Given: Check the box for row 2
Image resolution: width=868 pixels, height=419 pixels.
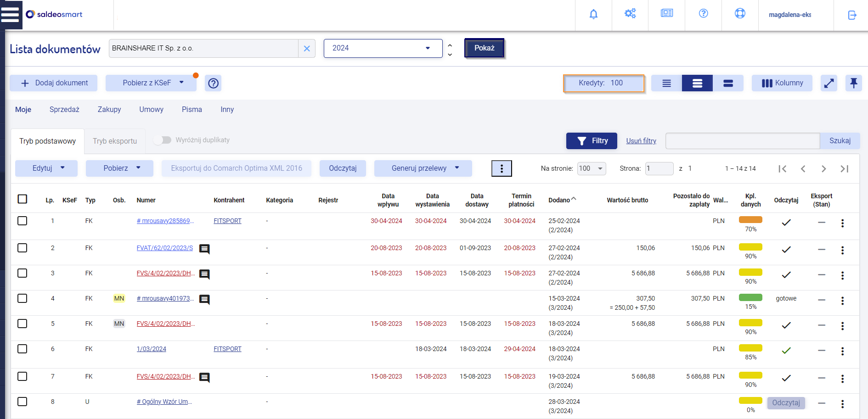Looking at the screenshot, I should pyautogui.click(x=22, y=248).
